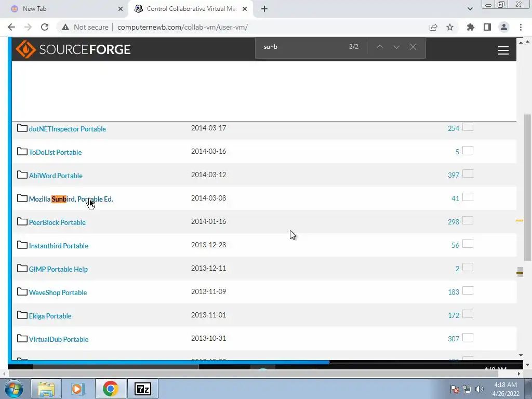View the Not secure site warning
This screenshot has width=532, height=399.
(x=85, y=27)
